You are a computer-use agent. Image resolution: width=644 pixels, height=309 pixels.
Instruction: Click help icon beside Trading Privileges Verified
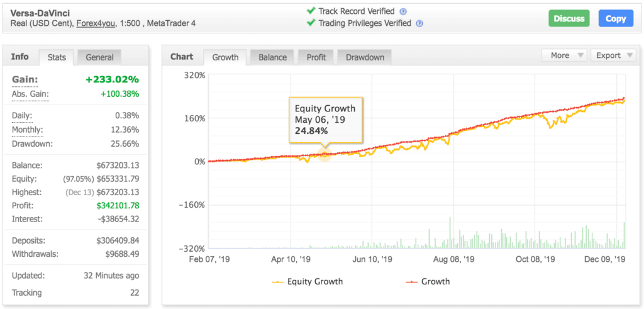click(x=419, y=23)
